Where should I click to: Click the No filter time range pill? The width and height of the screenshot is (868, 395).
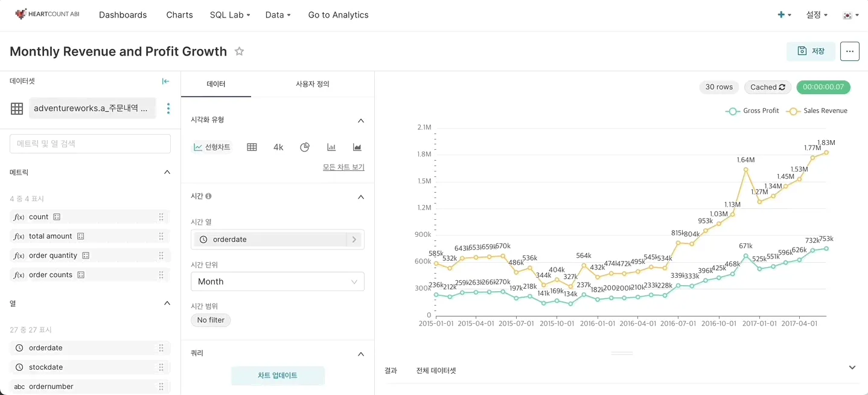[211, 320]
